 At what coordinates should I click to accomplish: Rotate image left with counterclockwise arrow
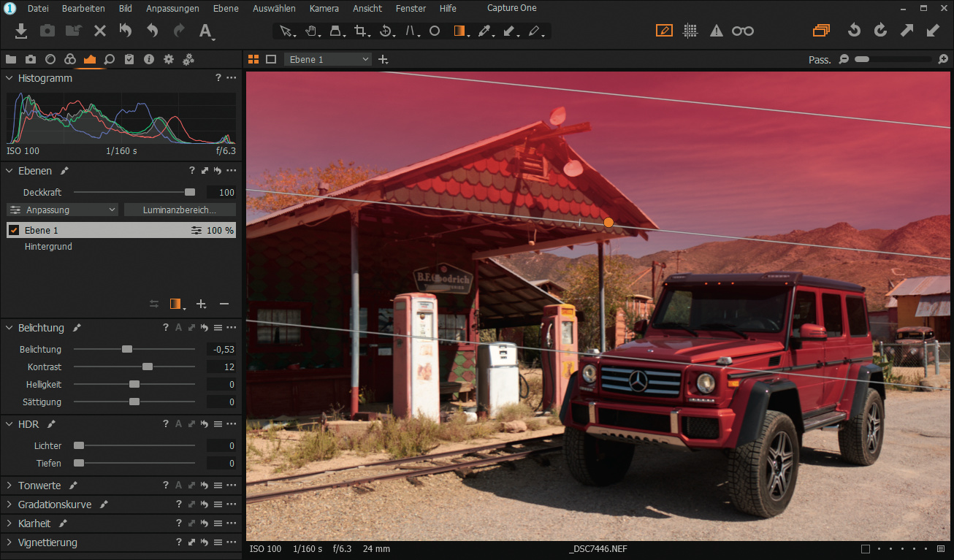pyautogui.click(x=854, y=31)
